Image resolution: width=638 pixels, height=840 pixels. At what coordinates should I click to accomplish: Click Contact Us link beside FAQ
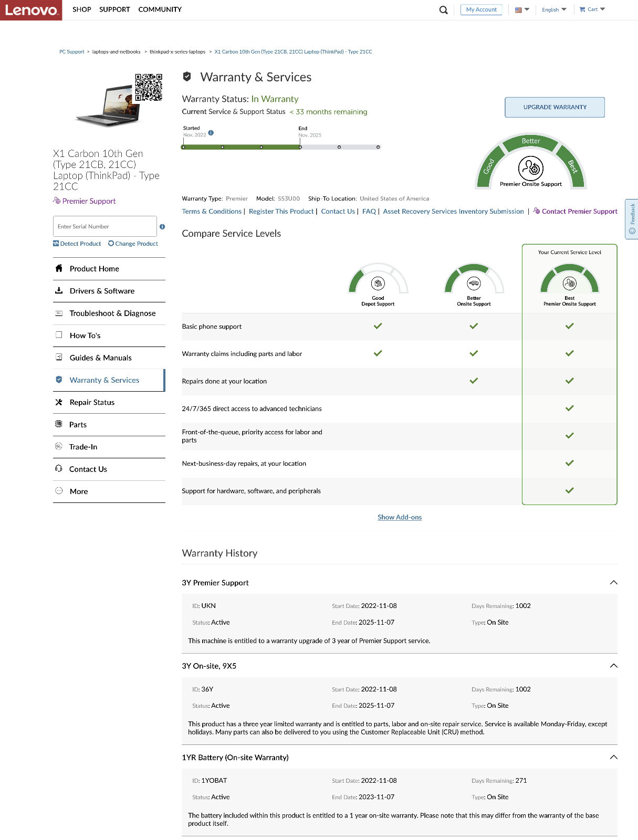point(338,211)
